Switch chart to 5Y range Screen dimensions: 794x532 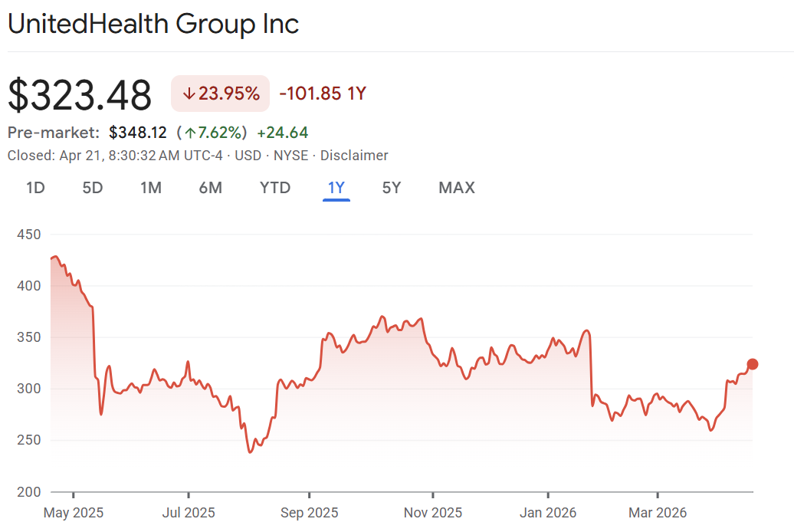tap(392, 188)
